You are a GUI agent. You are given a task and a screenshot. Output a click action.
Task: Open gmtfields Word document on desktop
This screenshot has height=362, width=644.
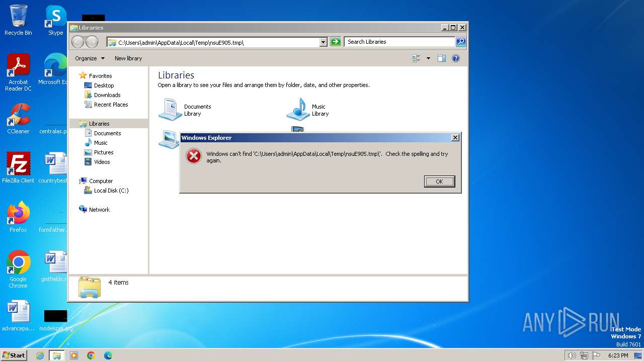coord(54,266)
